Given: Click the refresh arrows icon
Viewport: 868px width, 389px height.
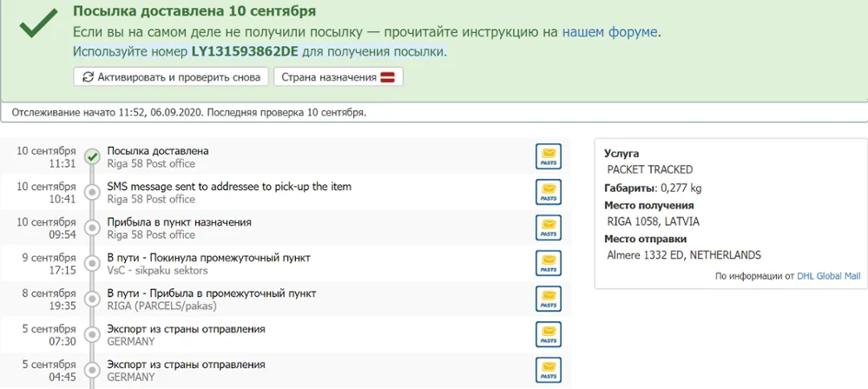Looking at the screenshot, I should point(88,77).
